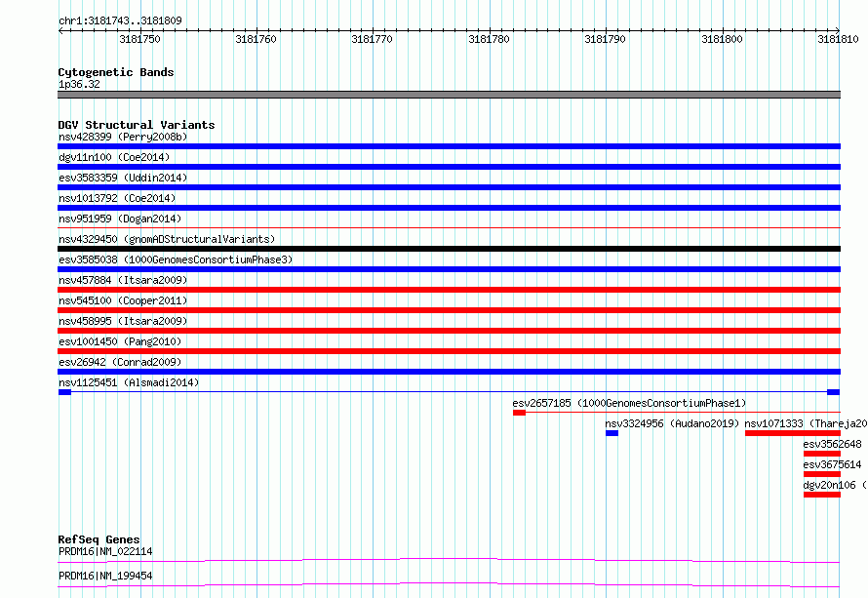Select esv26942 (Conrad2009) label
868x598 pixels.
[120, 362]
